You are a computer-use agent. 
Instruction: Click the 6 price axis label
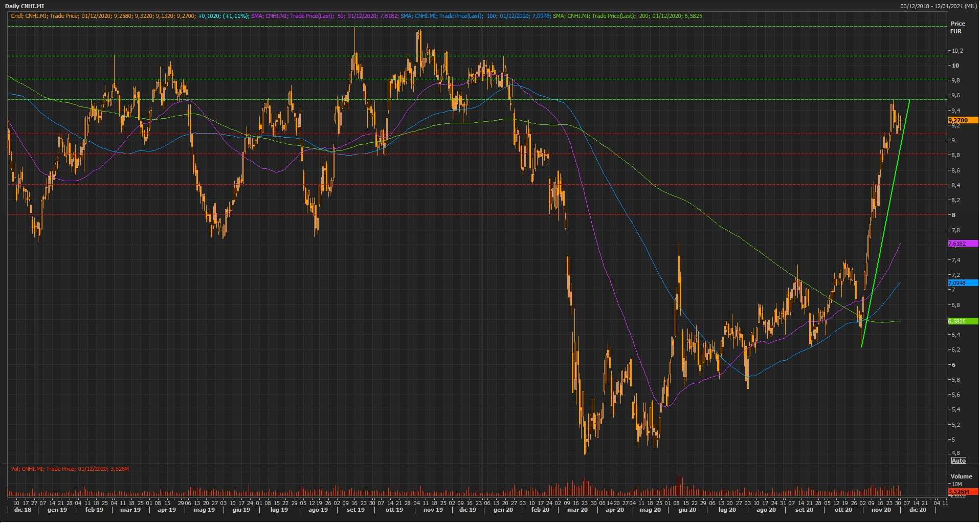point(953,365)
